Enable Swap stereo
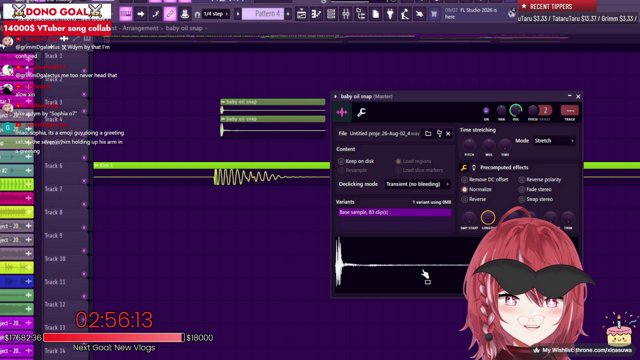The height and width of the screenshot is (360, 640). [x=536, y=199]
